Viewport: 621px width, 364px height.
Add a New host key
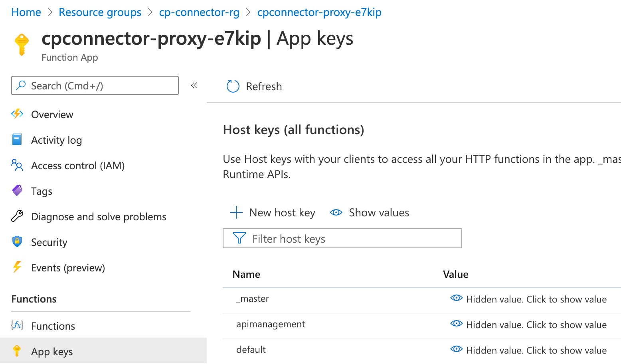(x=273, y=213)
